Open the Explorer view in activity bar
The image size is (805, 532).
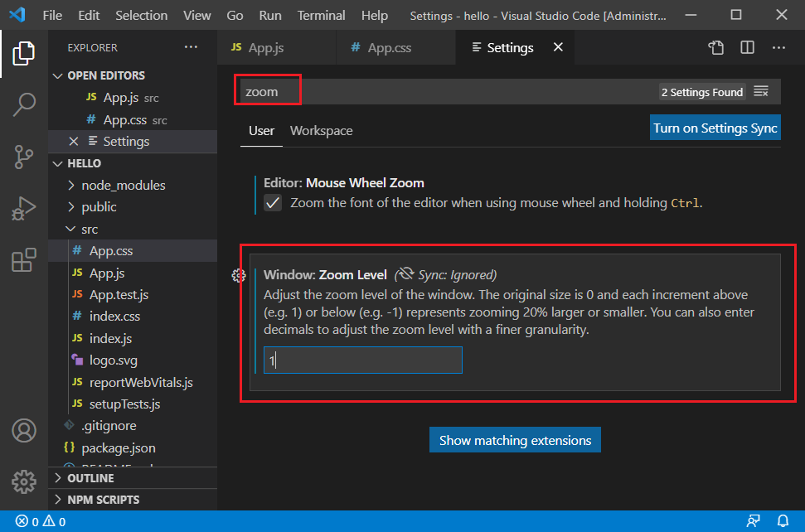[23, 53]
